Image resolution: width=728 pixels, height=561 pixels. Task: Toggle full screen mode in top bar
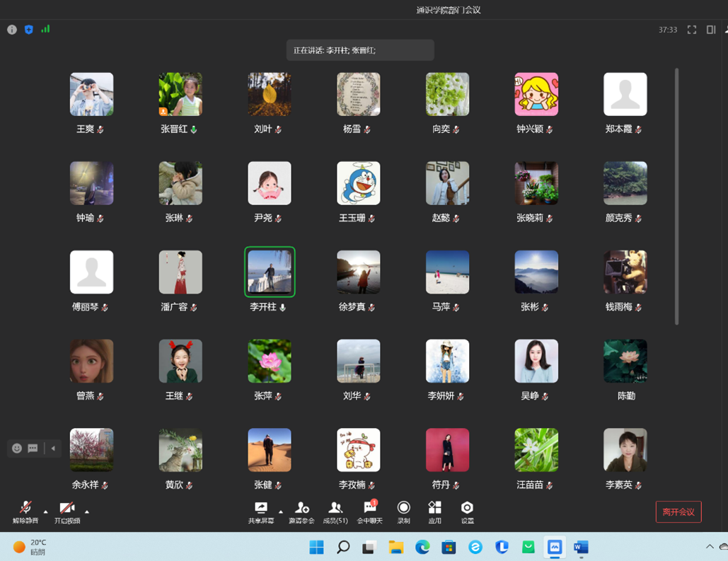pos(692,30)
